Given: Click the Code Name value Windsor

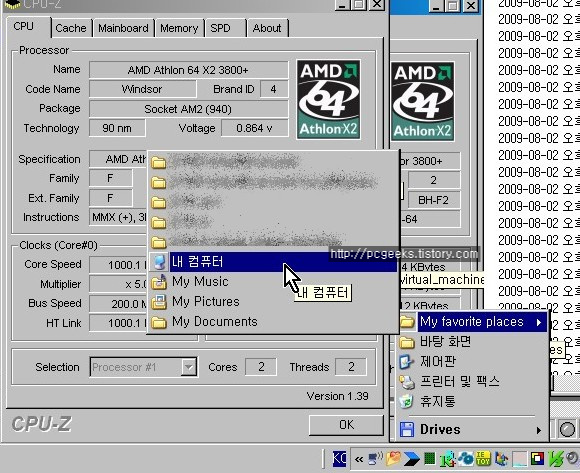Looking at the screenshot, I should tap(142, 89).
